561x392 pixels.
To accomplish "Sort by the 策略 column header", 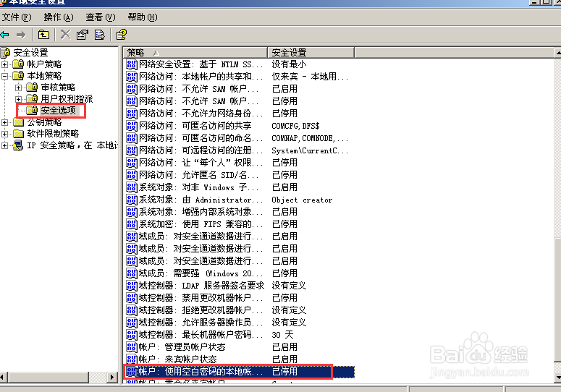I will (x=195, y=53).
